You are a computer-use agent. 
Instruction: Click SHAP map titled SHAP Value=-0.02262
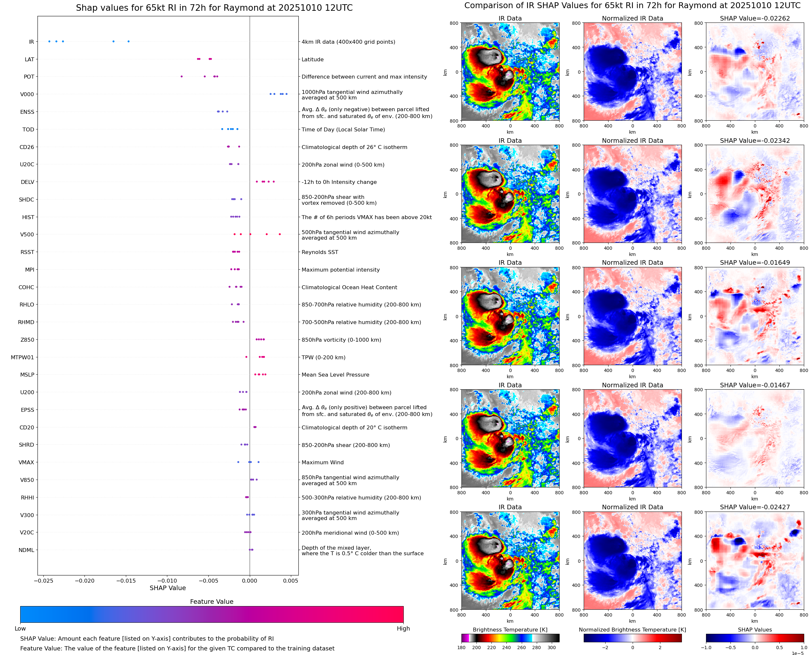click(755, 72)
